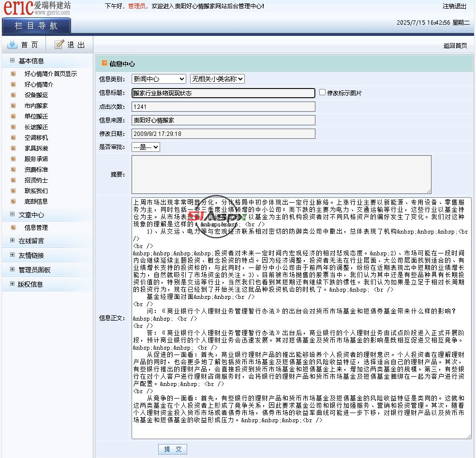This screenshot has width=476, height=458.
Task: Click the 信息中心 header arrow icon
Action: pos(104,63)
